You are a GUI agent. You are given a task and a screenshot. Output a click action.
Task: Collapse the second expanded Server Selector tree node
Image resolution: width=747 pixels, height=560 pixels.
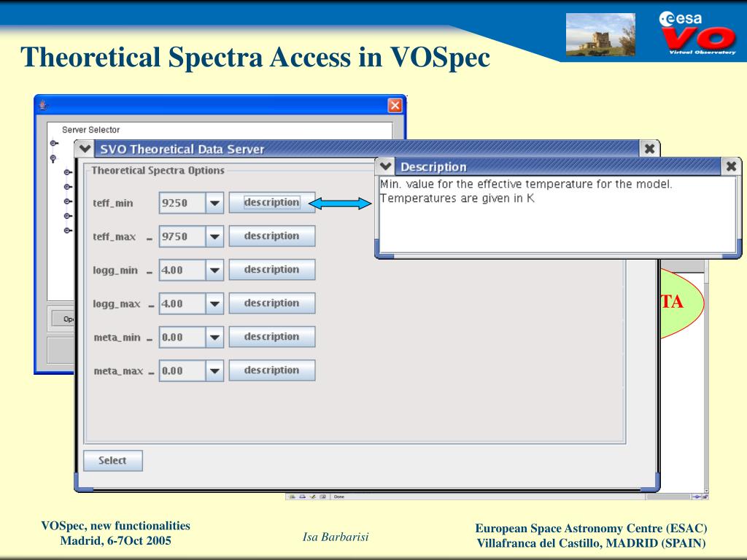pos(53,158)
